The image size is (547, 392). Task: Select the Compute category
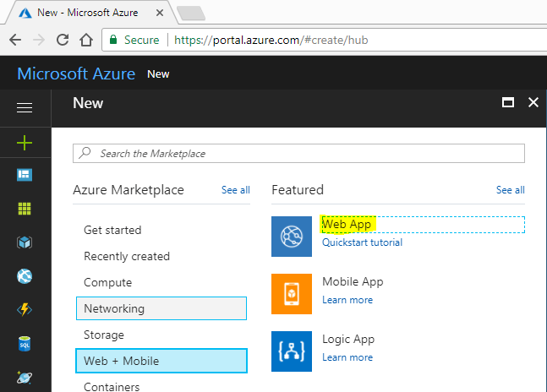[x=108, y=282]
